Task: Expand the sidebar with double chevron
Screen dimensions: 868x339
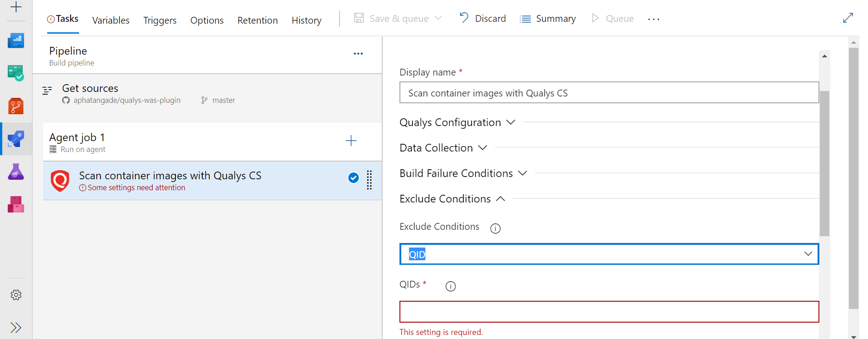Action: pos(16,328)
